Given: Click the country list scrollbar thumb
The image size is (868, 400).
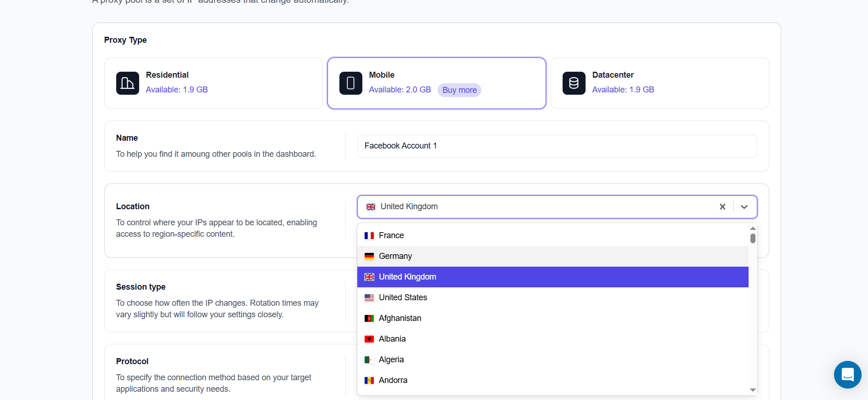Looking at the screenshot, I should 753,238.
